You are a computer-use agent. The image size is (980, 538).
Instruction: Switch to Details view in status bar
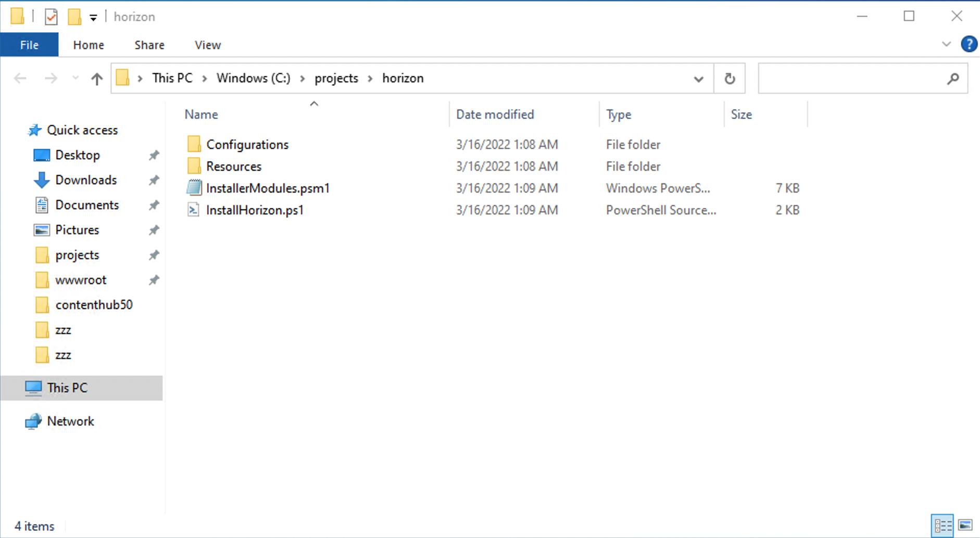tap(943, 526)
